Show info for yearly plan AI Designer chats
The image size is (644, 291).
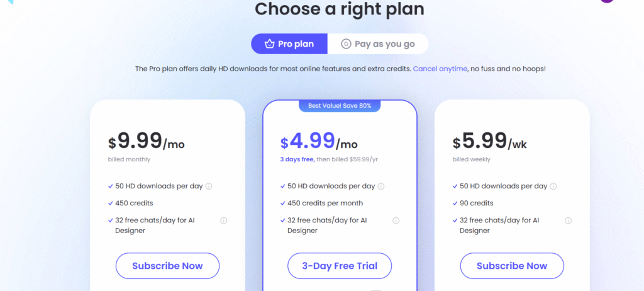tap(396, 220)
